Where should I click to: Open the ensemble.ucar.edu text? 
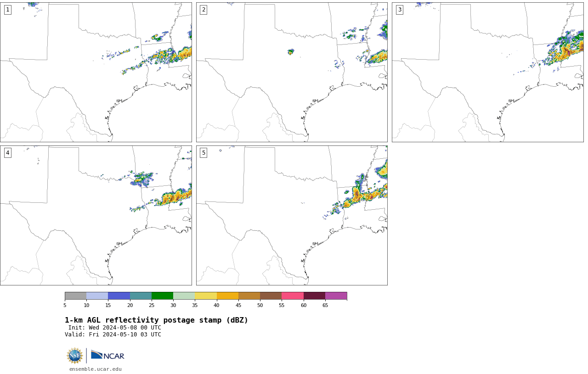pos(96,369)
